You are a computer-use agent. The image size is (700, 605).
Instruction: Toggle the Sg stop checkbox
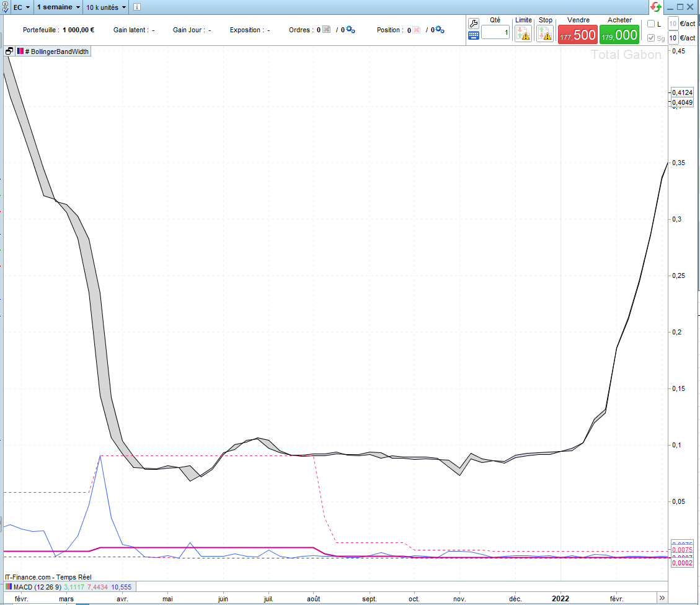pos(651,38)
